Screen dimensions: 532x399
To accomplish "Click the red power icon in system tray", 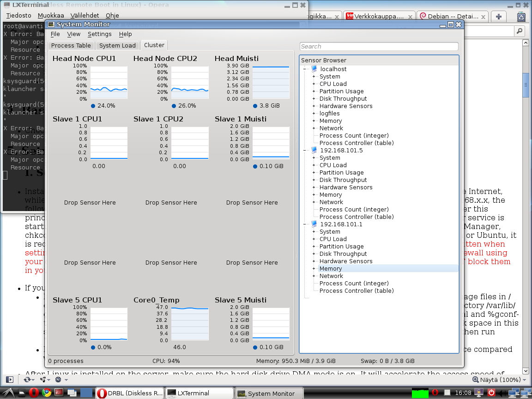I will (491, 393).
